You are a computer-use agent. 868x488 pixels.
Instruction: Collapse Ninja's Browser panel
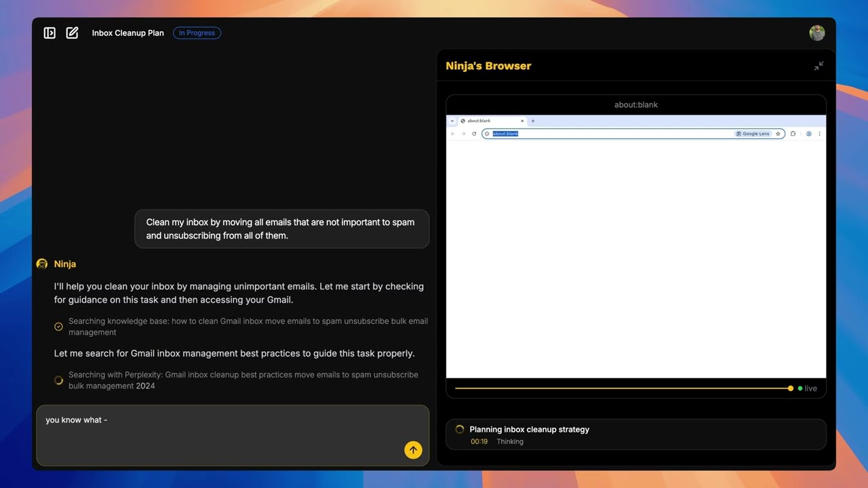[x=818, y=66]
